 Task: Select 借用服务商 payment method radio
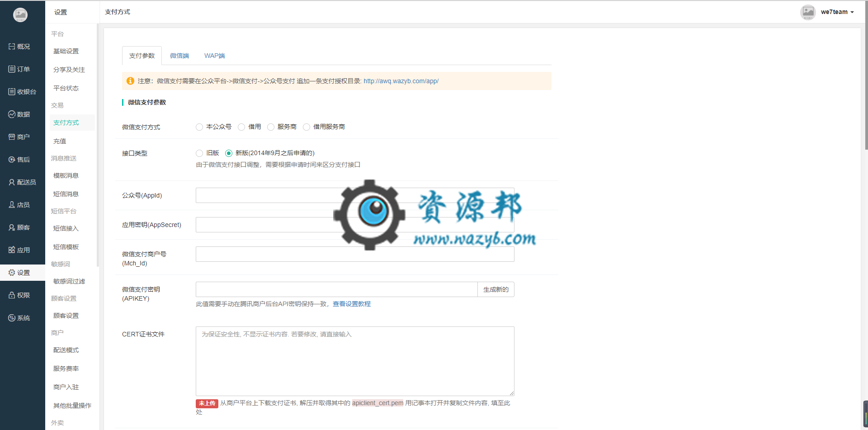click(307, 127)
